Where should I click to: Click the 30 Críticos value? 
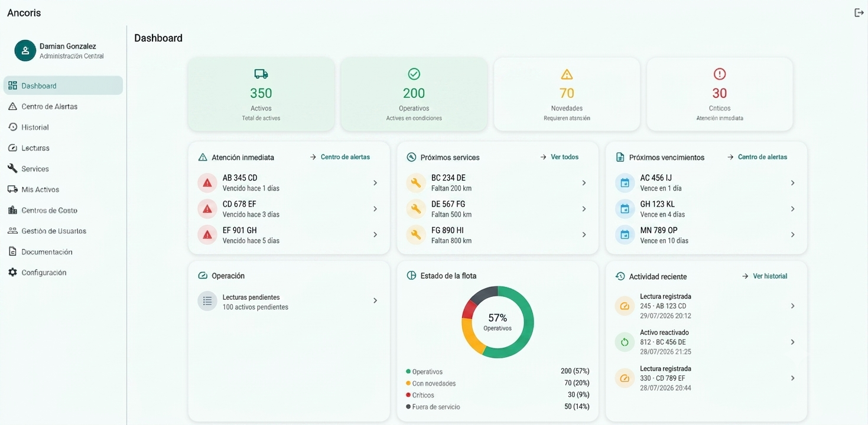tap(720, 93)
